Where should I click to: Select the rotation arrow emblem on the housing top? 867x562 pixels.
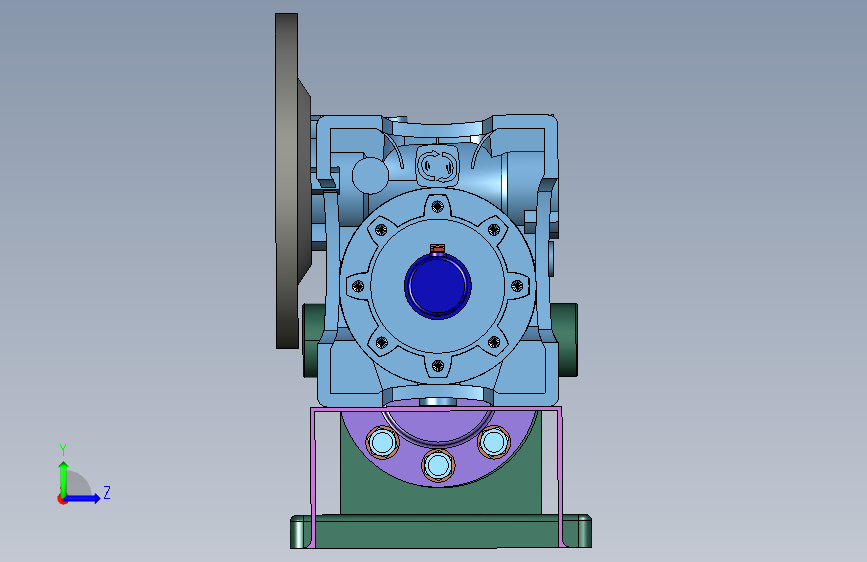pos(437,165)
